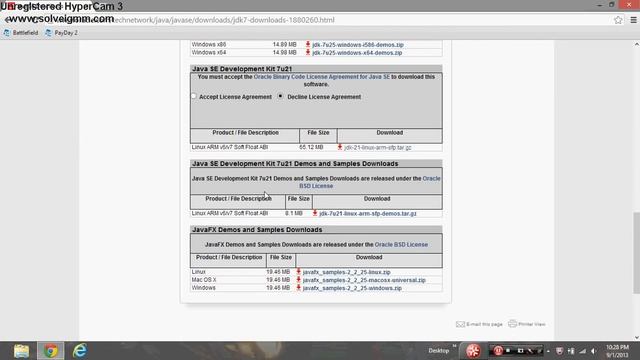Open the Battlefield bookmark
Viewport: 640px width, 360px height.
point(21,33)
